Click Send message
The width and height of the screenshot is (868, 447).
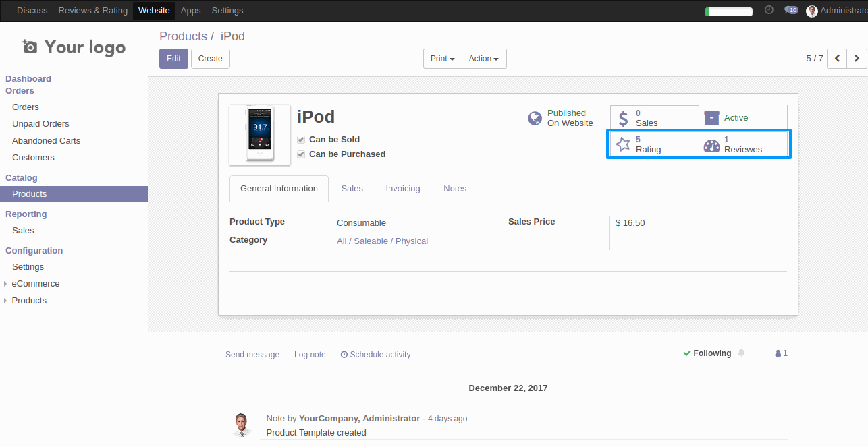click(252, 355)
